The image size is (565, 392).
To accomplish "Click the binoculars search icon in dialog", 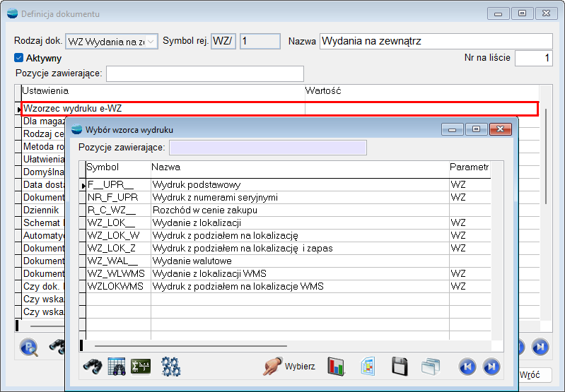I will pos(93,366).
